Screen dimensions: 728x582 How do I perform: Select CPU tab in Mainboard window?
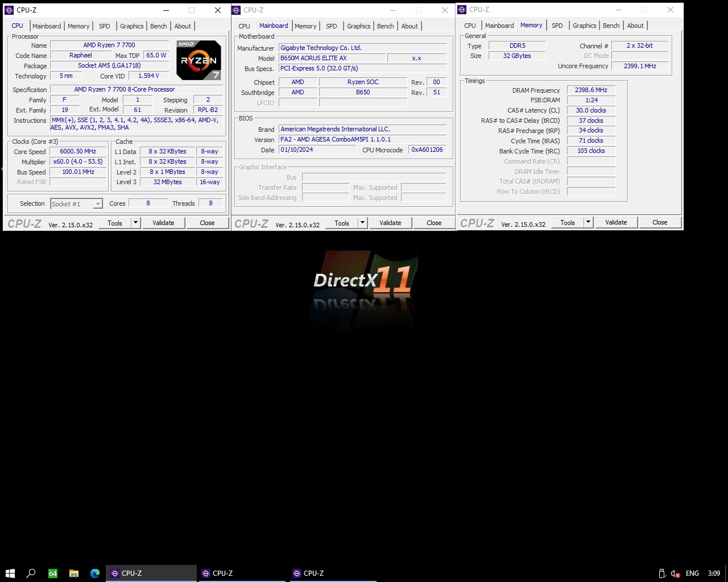pyautogui.click(x=245, y=26)
